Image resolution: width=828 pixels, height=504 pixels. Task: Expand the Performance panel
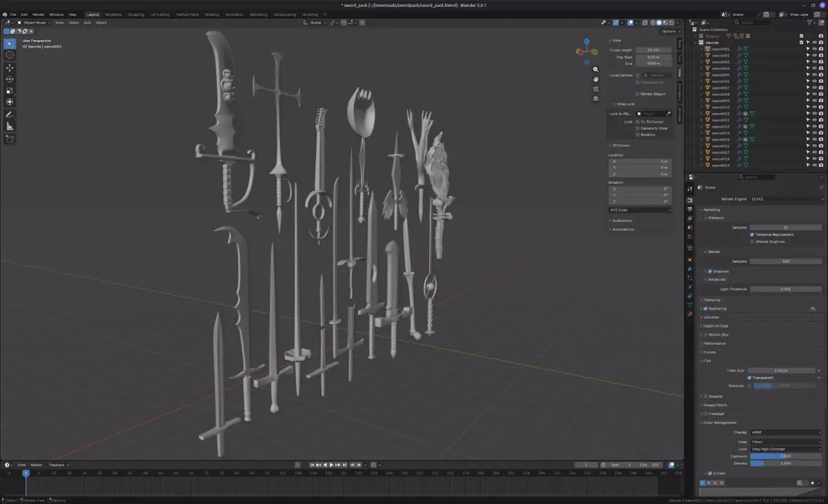pos(713,343)
